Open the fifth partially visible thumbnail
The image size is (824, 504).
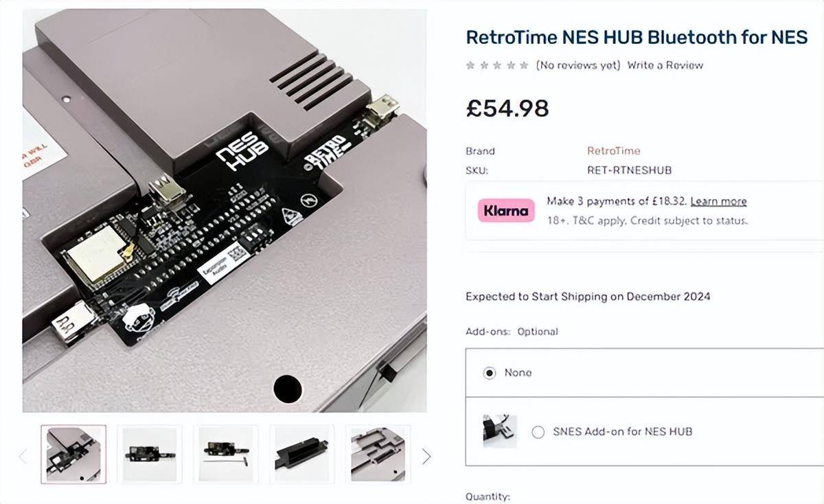pos(378,454)
